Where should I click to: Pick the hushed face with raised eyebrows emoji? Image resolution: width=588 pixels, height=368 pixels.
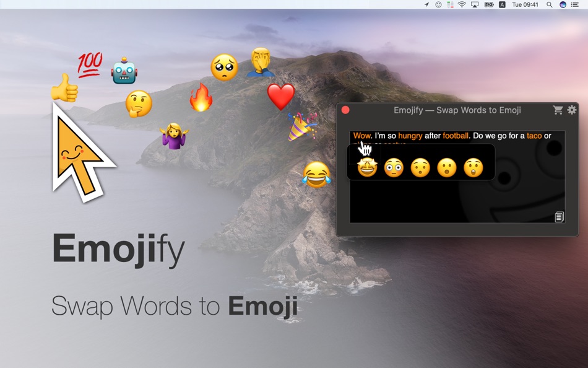[420, 167]
